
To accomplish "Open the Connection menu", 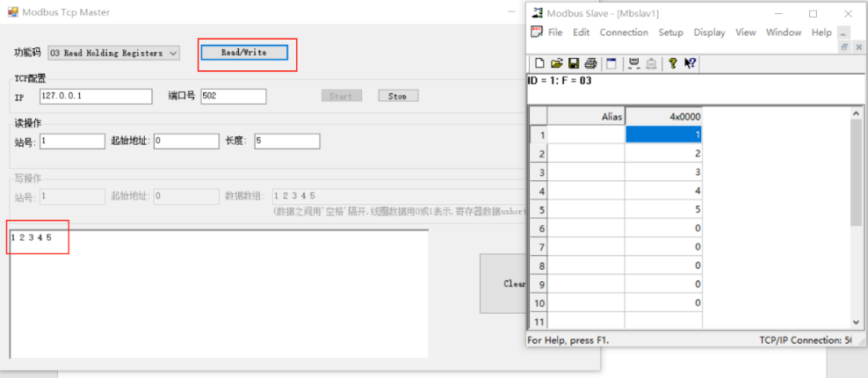I will pos(624,33).
